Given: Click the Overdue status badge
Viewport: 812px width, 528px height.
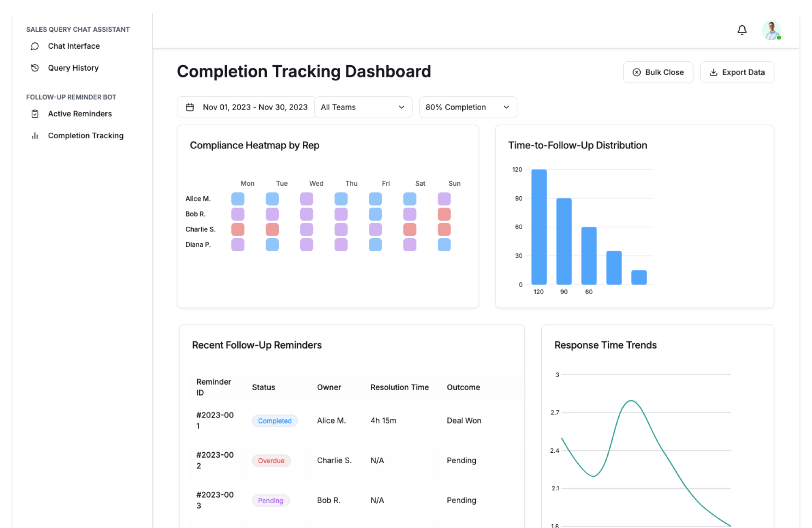Looking at the screenshot, I should click(271, 461).
